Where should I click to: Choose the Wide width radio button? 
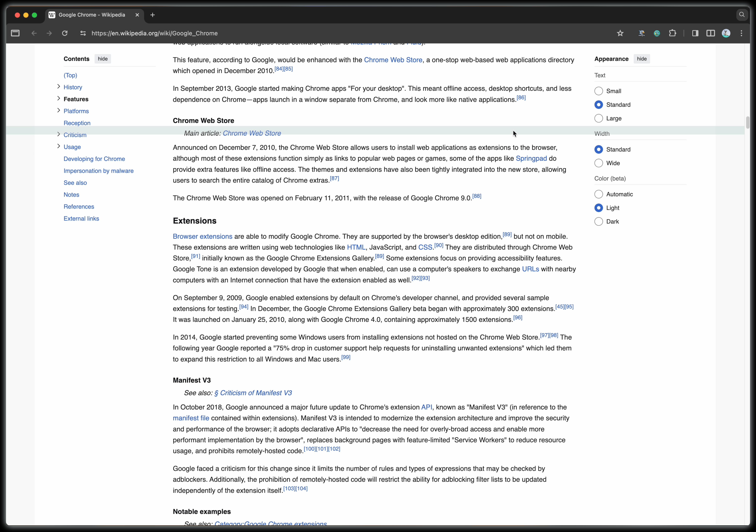[599, 163]
